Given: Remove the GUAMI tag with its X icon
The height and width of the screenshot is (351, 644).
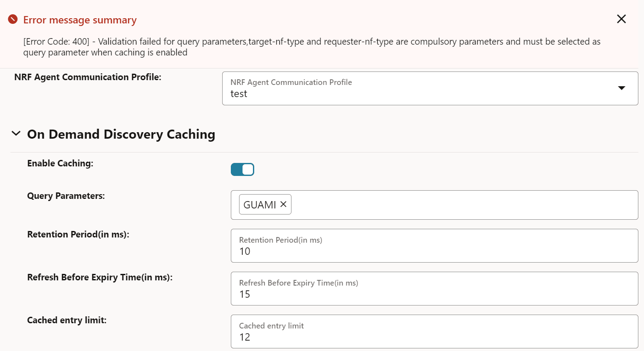Looking at the screenshot, I should coord(284,204).
